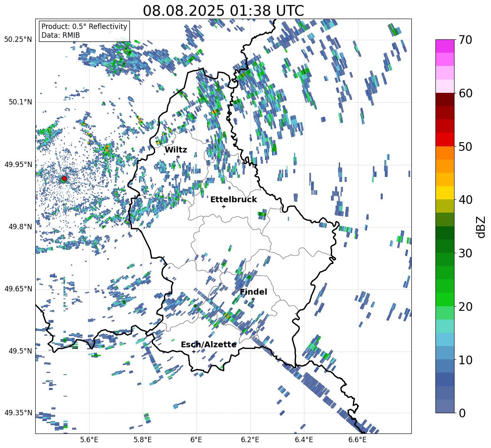Click the Wiltz city label
This screenshot has width=491, height=448.
click(176, 150)
